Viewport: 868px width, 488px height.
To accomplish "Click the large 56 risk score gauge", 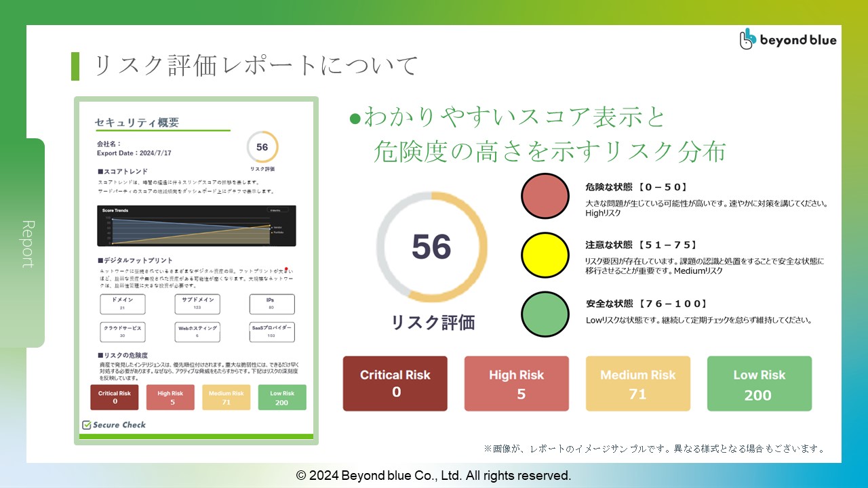I will 431,247.
